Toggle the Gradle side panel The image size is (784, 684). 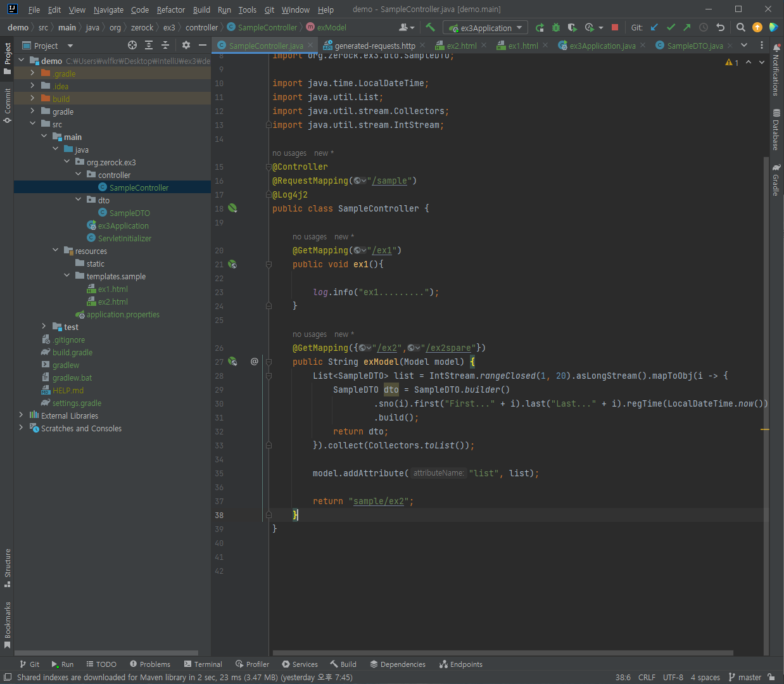(776, 180)
